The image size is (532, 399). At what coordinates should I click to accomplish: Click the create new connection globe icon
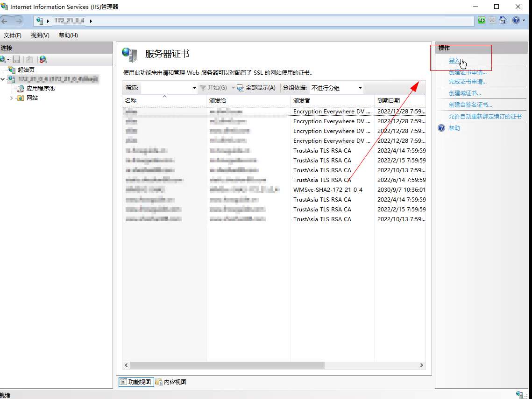(x=3, y=59)
